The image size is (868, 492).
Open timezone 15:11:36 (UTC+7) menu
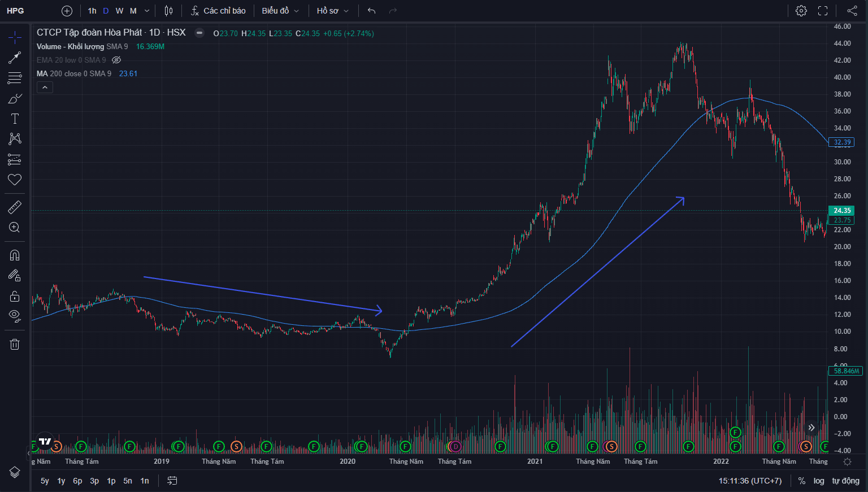(750, 481)
